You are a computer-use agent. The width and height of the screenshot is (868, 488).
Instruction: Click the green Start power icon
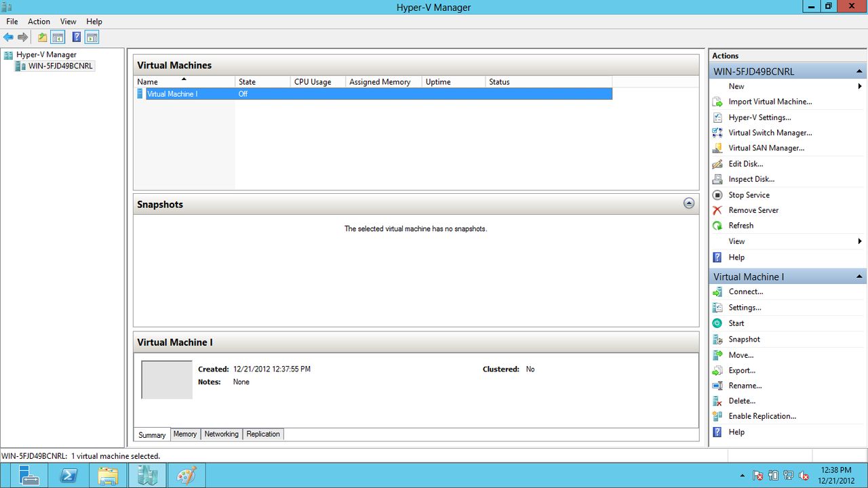tap(717, 323)
